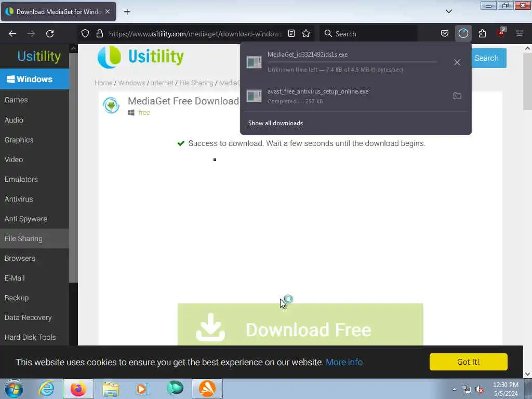
Task: Click the MediaGet download progress bar
Action: [x=352, y=62]
